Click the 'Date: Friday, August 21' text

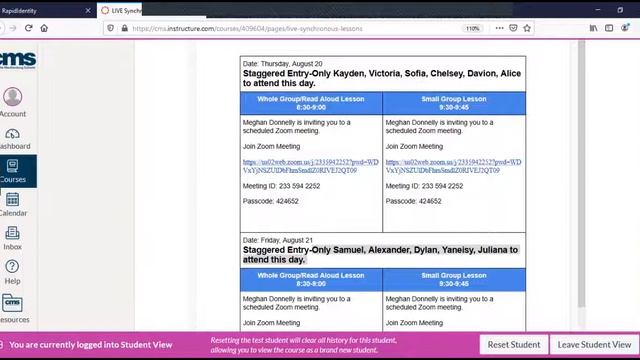pos(278,240)
